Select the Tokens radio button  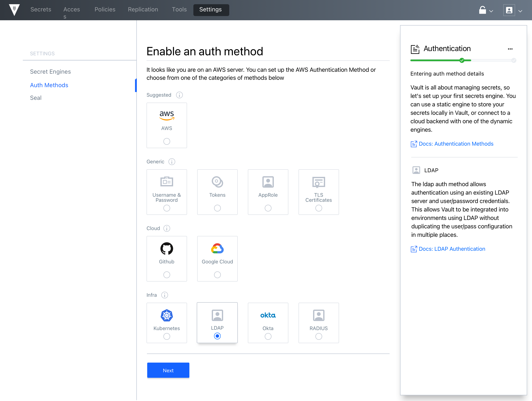[217, 208]
